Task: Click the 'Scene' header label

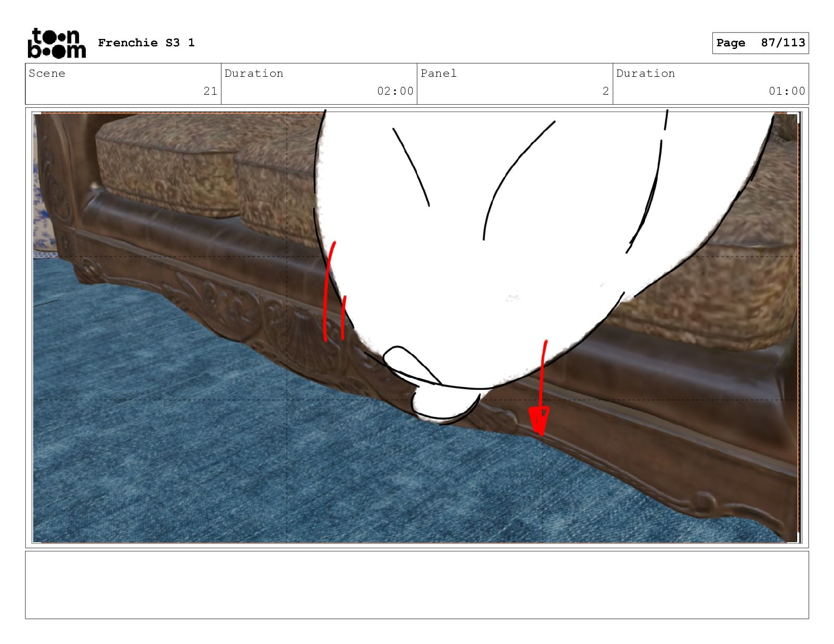Action: pyautogui.click(x=47, y=73)
